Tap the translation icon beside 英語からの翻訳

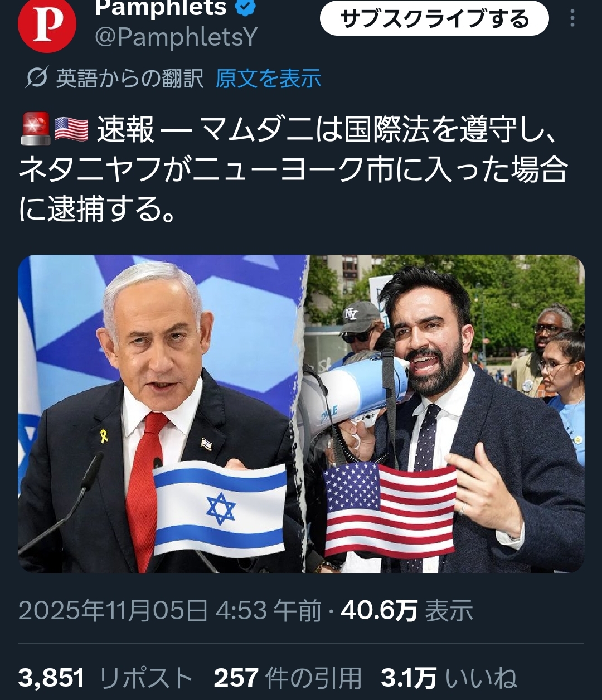click(36, 78)
